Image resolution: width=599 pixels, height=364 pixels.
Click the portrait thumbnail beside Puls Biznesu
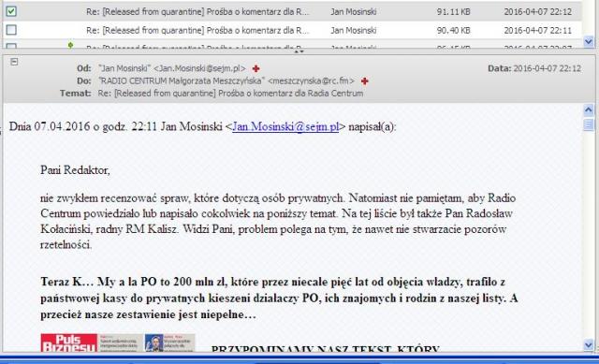tap(153, 342)
